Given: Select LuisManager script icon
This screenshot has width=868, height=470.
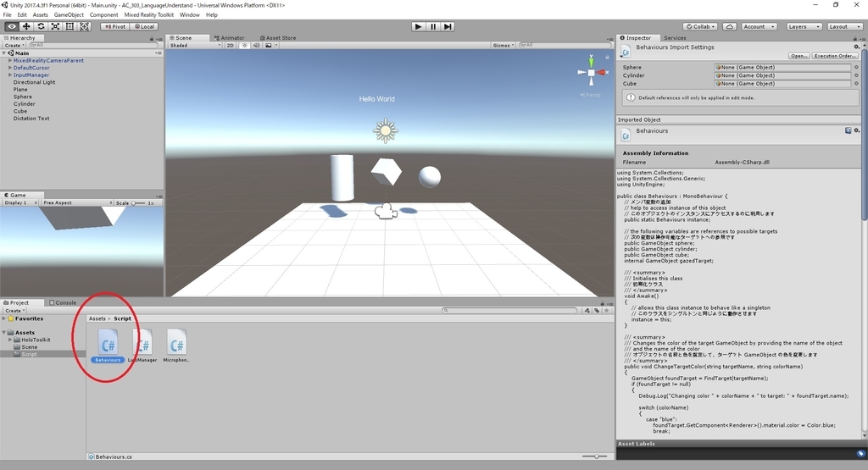Looking at the screenshot, I should (142, 342).
